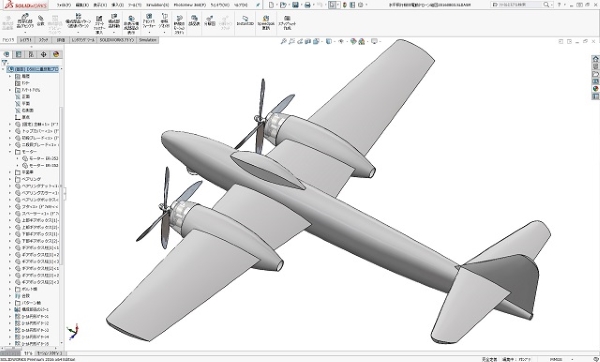Click the 合致 (mate) button in the ribbon

click(41, 21)
